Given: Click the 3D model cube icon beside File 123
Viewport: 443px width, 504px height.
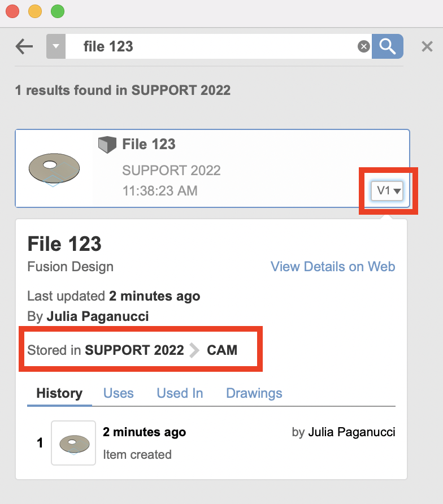Looking at the screenshot, I should point(106,144).
